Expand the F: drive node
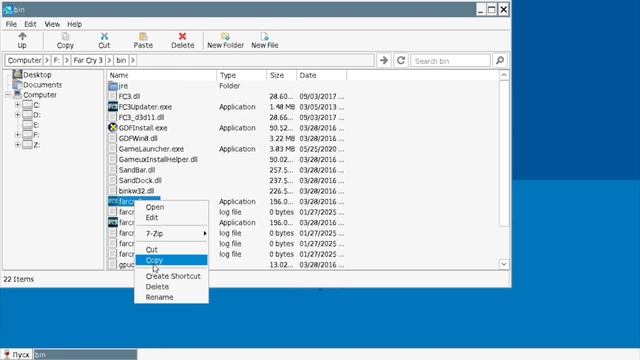Viewport: 640px width, 360px height. [18, 135]
